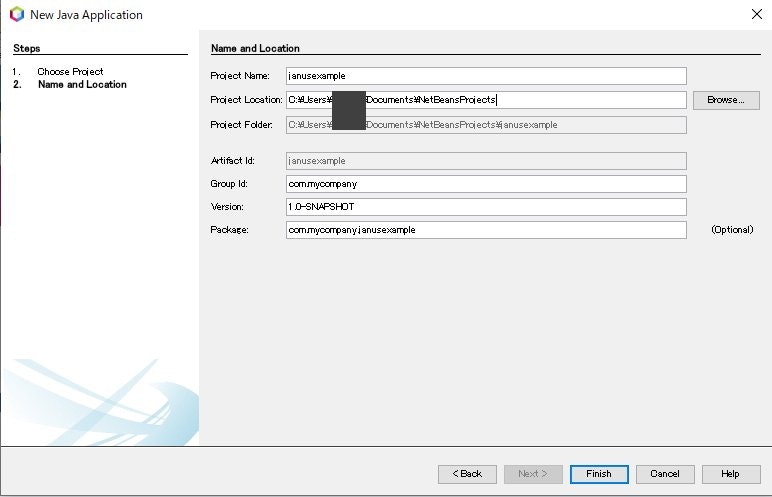Viewport: 772px width, 497px height.
Task: Browse for a project location
Action: pos(726,100)
